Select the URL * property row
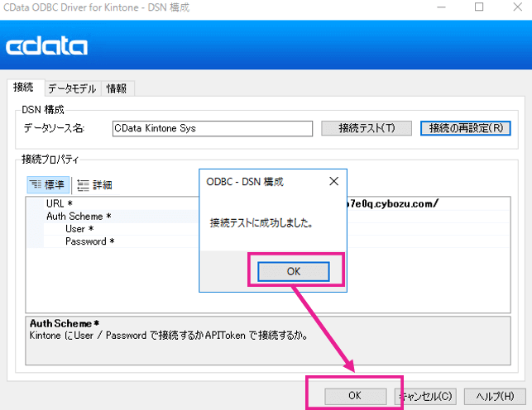 coord(268,203)
